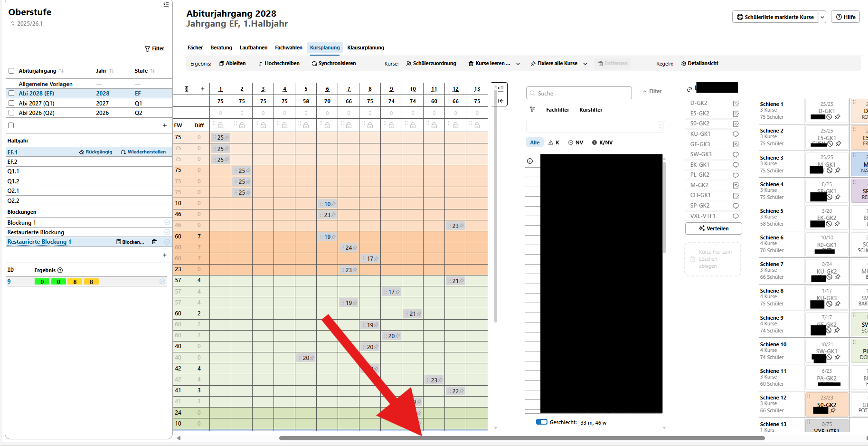Image resolution: width=868 pixels, height=446 pixels.
Task: Click the Synchronisieren refresh icon
Action: point(314,64)
